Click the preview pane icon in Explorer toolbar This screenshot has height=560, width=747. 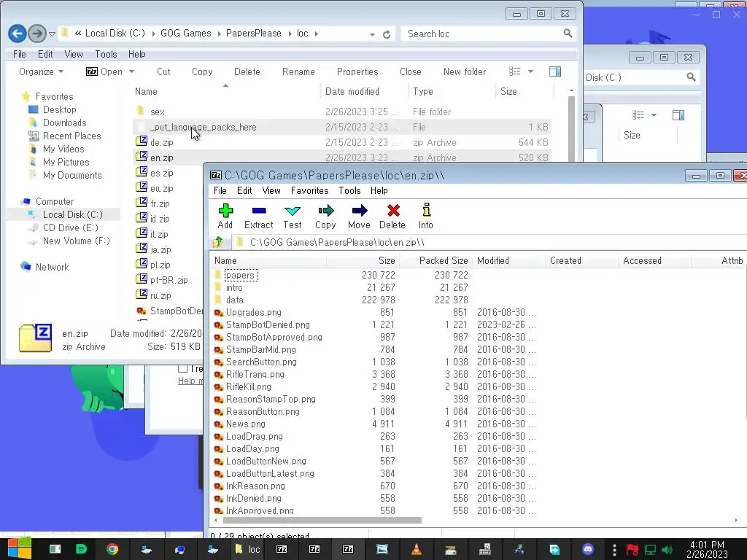[555, 71]
